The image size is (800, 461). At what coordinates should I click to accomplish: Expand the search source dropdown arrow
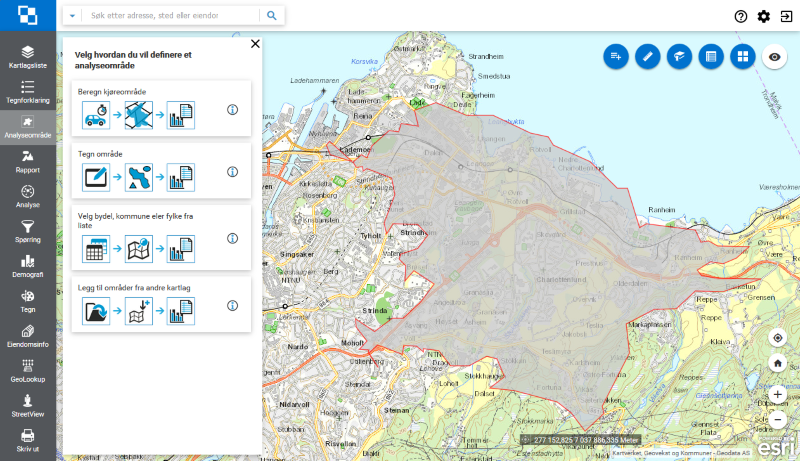pyautogui.click(x=73, y=16)
